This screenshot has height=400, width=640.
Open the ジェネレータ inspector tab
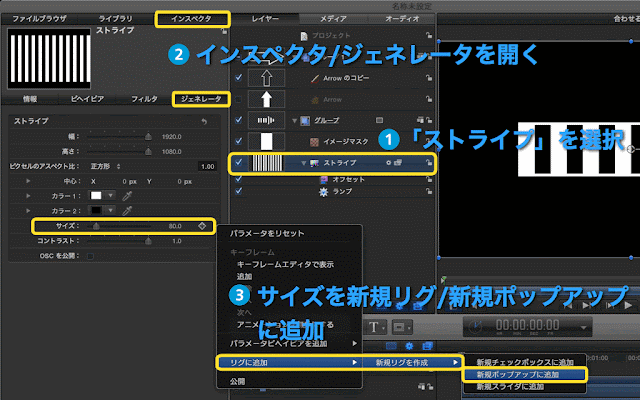coord(201,99)
